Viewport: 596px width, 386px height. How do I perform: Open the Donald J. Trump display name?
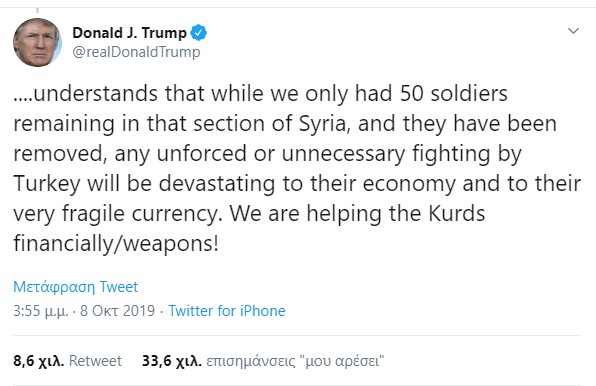129,33
